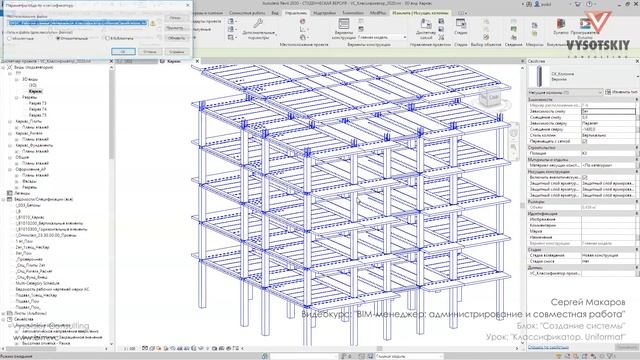Click Справка in the parameters dialog
Image resolution: width=640 pixels, height=360 pixels.
[x=176, y=52]
